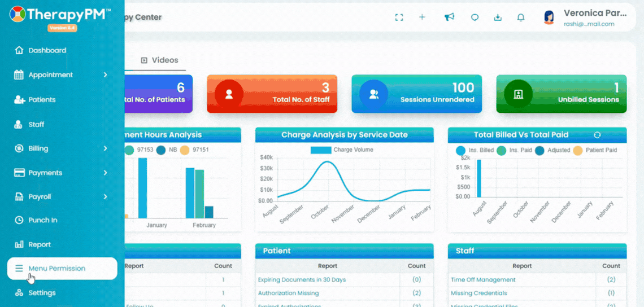Toggle Charge Volume legend item
Image resolution: width=644 pixels, height=307 pixels.
(x=342, y=150)
